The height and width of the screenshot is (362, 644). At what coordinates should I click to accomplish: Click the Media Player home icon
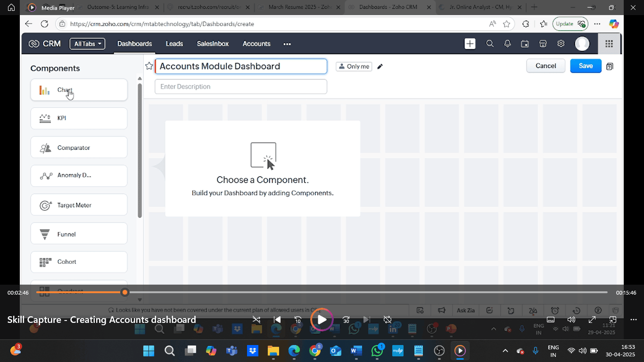click(11, 8)
